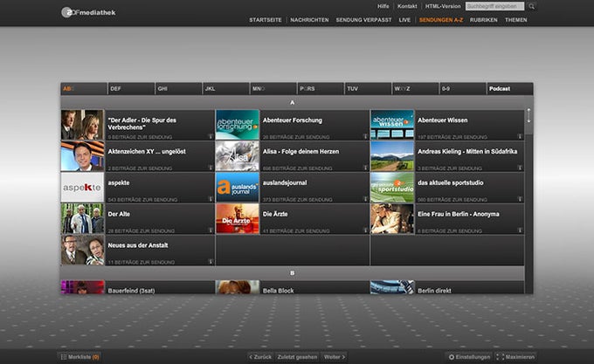Select the PQRS letter tab
The width and height of the screenshot is (594, 364).
321,89
